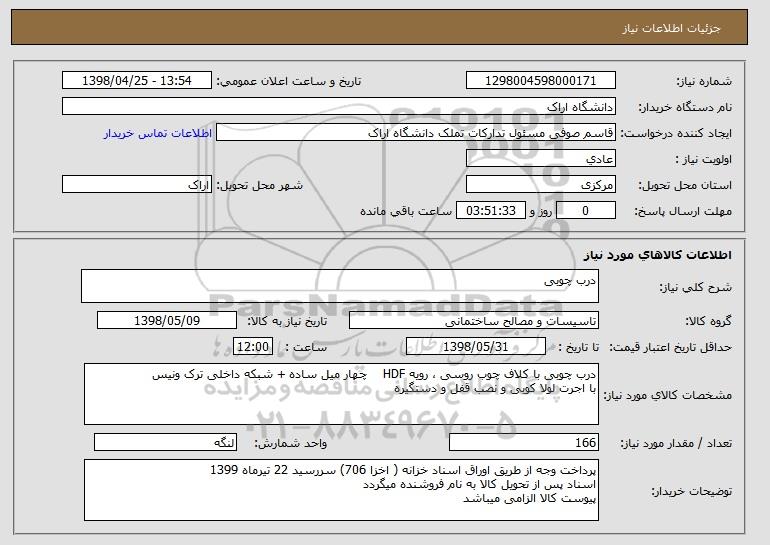Select the announcement date field 1398/04/25 - 13:54
The width and height of the screenshot is (770, 545).
pos(137,81)
